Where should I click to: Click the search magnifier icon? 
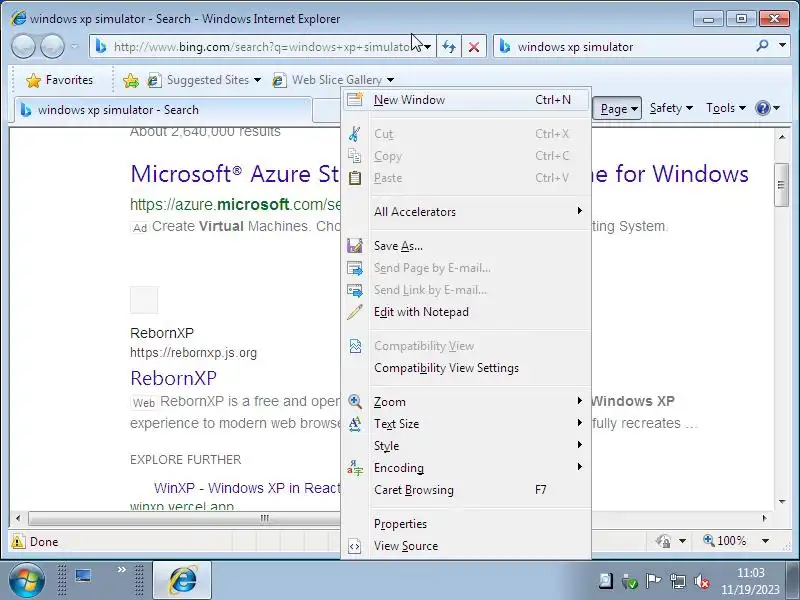point(762,46)
